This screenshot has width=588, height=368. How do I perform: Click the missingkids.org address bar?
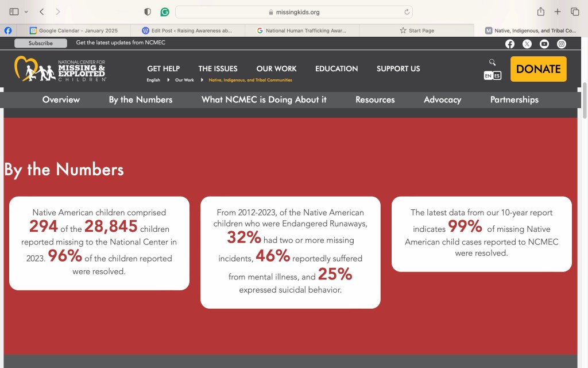click(293, 11)
